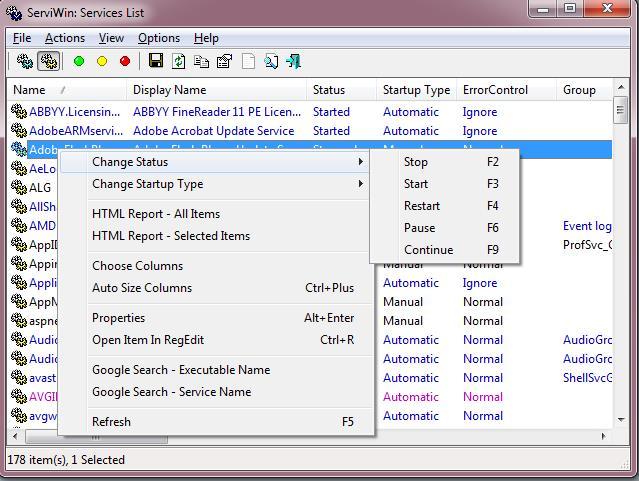Click gear icon beside aspne service
Image resolution: width=639 pixels, height=481 pixels.
19,320
